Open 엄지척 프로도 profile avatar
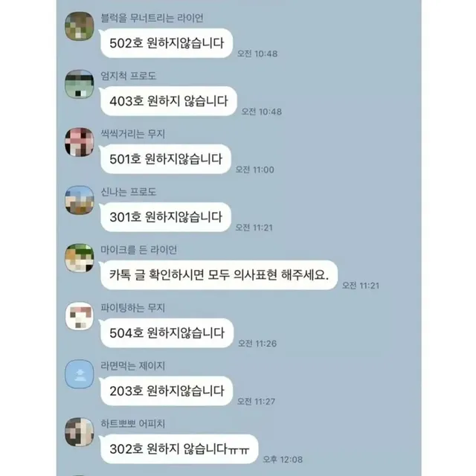Viewport: 476px width, 476px height. 80,84
